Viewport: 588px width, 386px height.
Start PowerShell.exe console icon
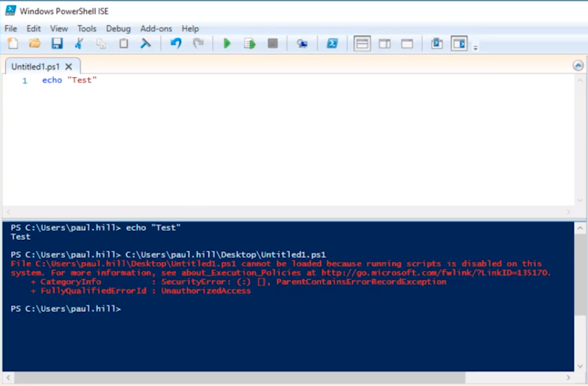pyautogui.click(x=332, y=43)
